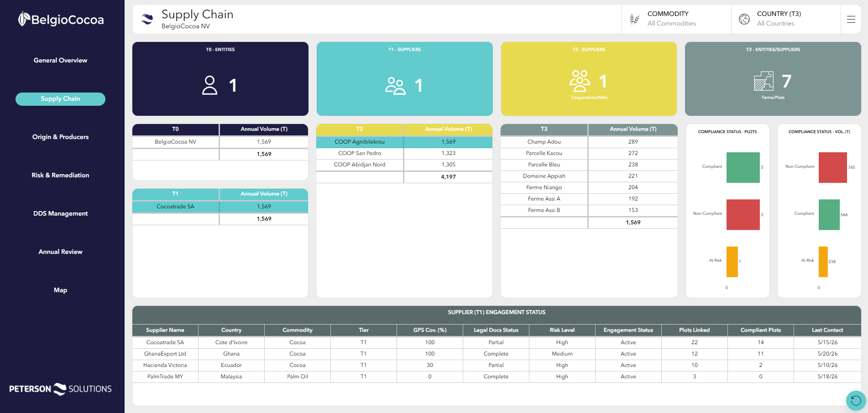Click the circular reset refresh icon
The height and width of the screenshot is (413, 868).
[x=856, y=401]
